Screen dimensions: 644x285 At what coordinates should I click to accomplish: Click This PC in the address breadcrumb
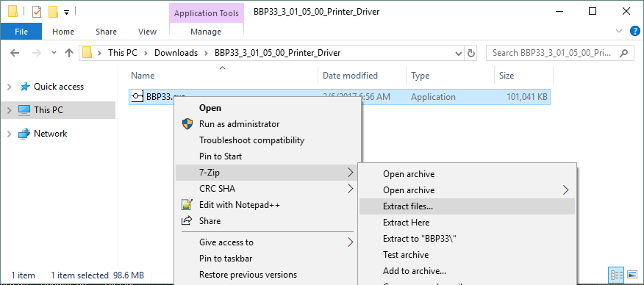click(122, 53)
